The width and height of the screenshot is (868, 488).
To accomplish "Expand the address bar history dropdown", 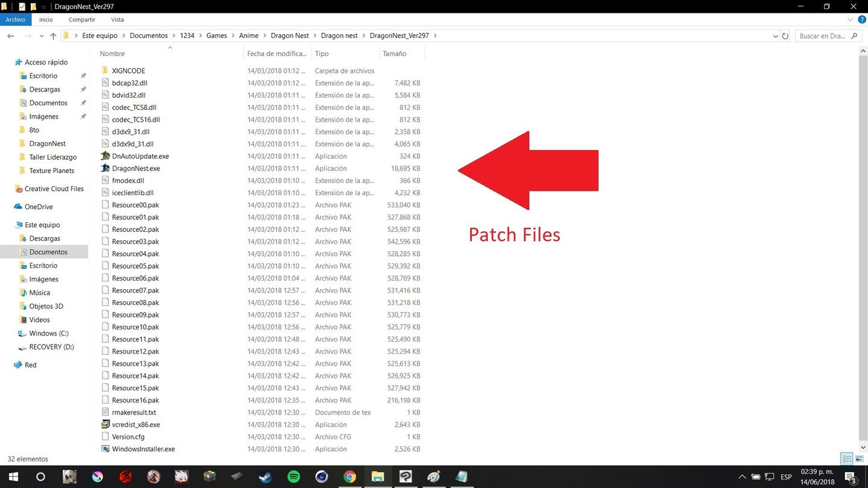I will point(775,36).
